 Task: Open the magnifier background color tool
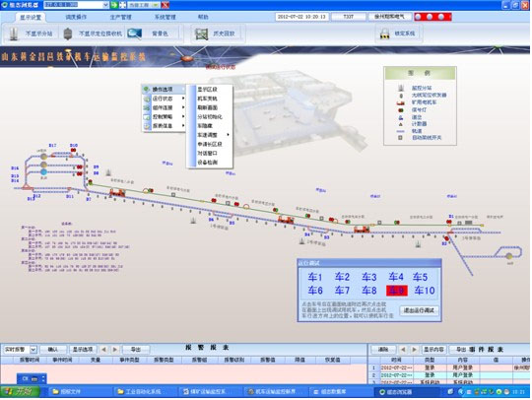click(134, 33)
